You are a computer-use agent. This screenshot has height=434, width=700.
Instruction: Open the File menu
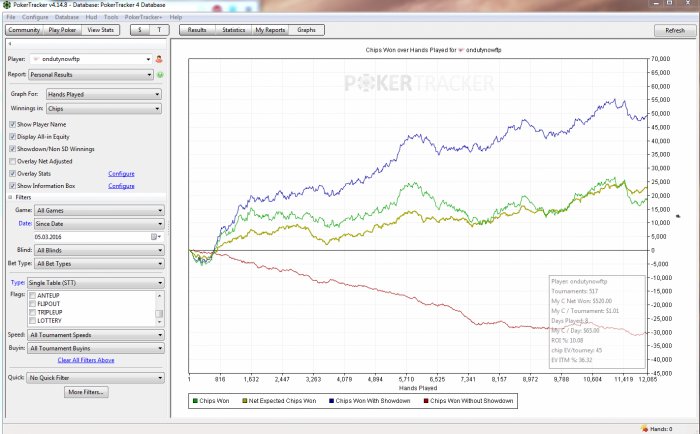[x=11, y=17]
